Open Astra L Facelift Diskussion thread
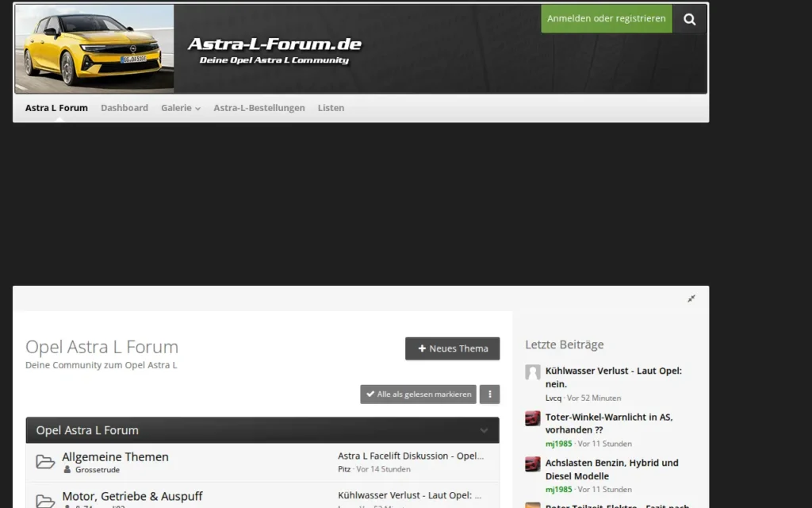Viewport: 812px width, 508px height. [x=411, y=456]
